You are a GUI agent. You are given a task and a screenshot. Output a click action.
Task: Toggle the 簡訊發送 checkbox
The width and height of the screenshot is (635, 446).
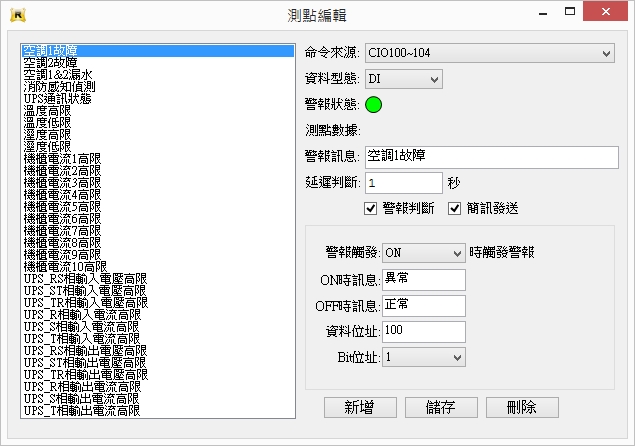[x=454, y=209]
